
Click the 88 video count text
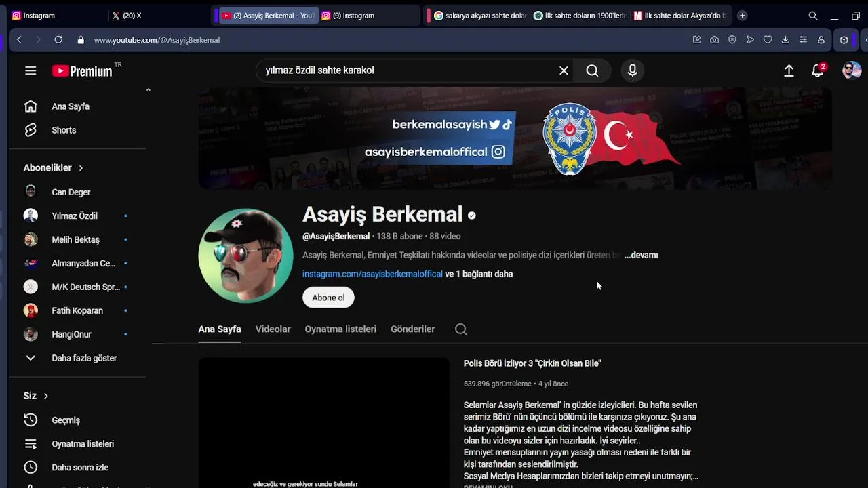point(445,237)
